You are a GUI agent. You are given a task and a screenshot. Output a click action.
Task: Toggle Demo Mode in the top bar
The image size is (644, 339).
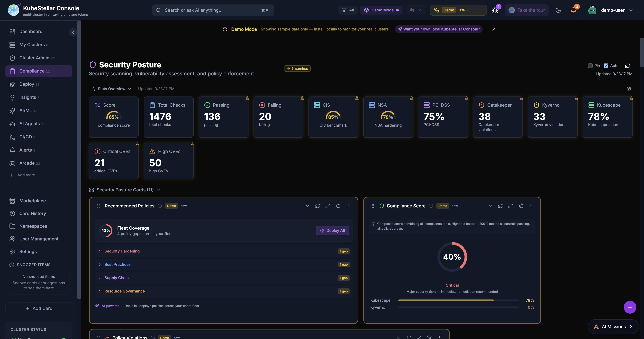click(x=381, y=10)
